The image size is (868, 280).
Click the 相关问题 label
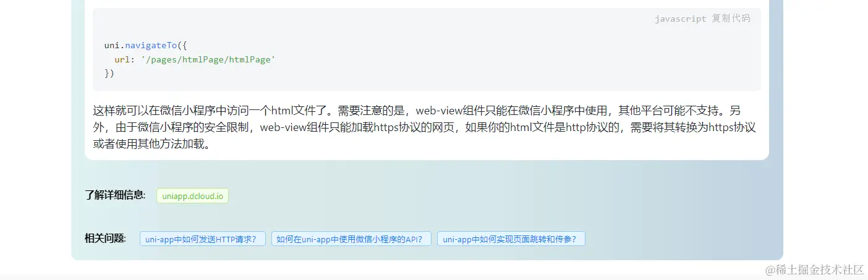[x=105, y=239]
